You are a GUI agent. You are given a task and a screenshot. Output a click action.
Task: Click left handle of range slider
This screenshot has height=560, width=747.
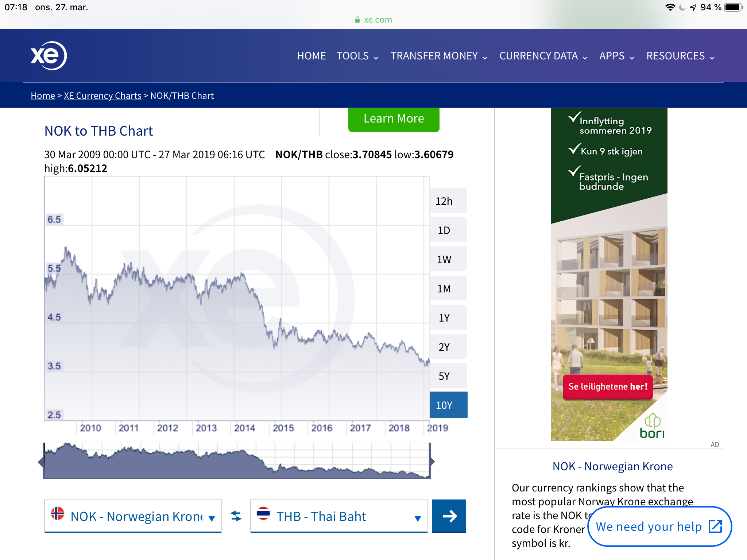[41, 462]
